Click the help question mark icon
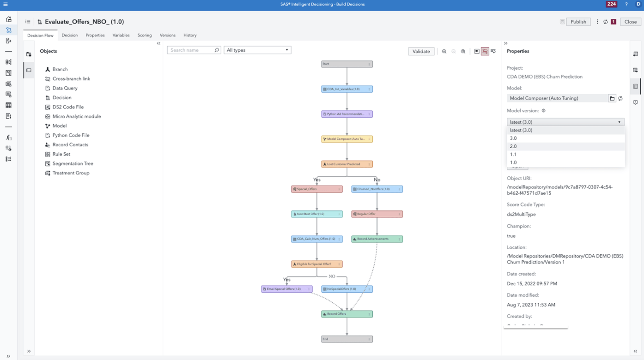Screen dimensions: 644x360 pos(626,4)
